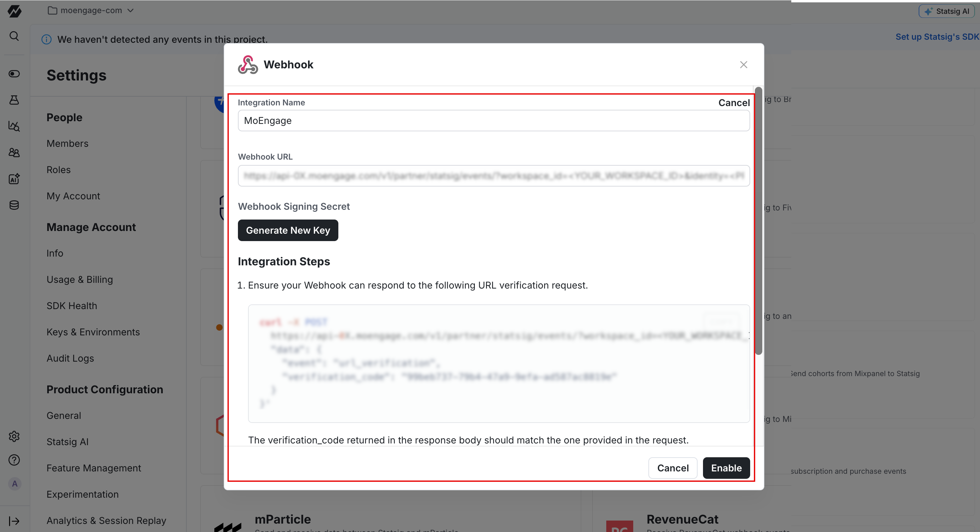The image size is (980, 532).
Task: Open the moengage-com project dropdown
Action: pos(91,10)
